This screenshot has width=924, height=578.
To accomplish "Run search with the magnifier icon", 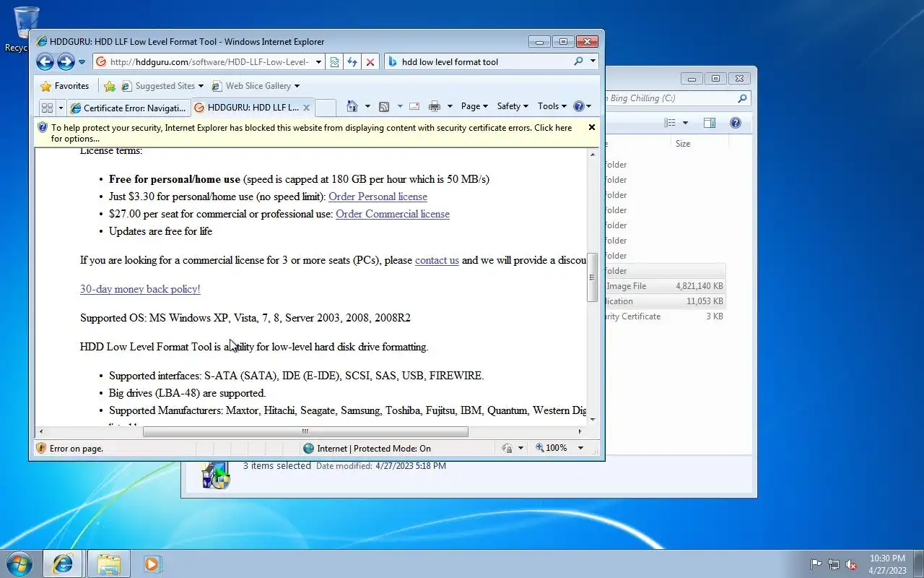I will (x=578, y=62).
